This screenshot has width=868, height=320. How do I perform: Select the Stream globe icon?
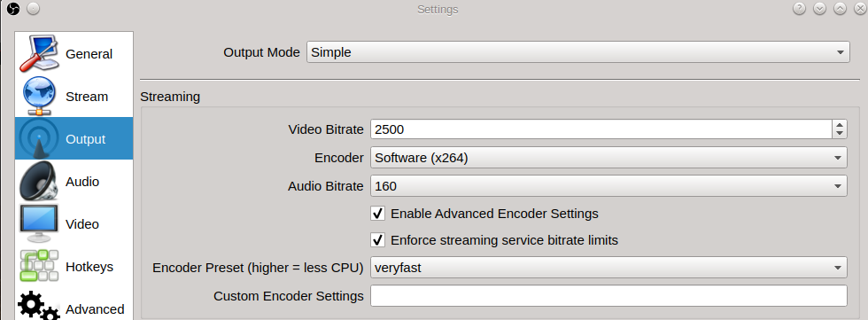click(x=39, y=97)
